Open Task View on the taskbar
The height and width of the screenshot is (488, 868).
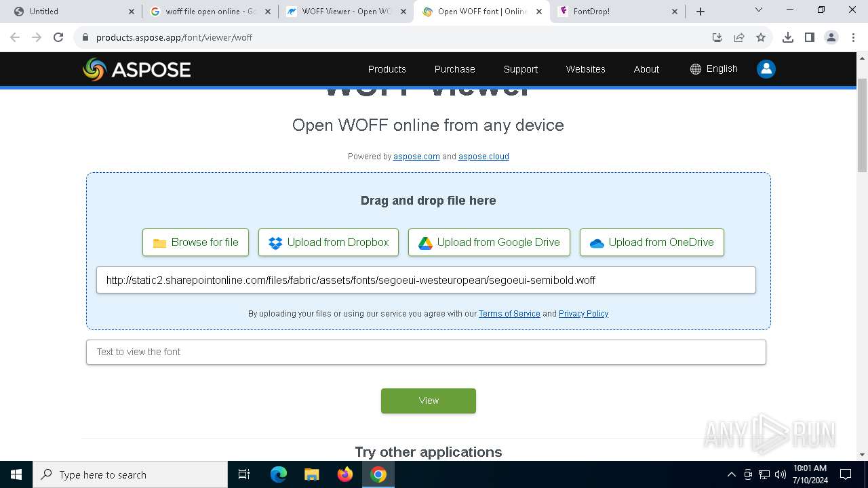tap(244, 474)
